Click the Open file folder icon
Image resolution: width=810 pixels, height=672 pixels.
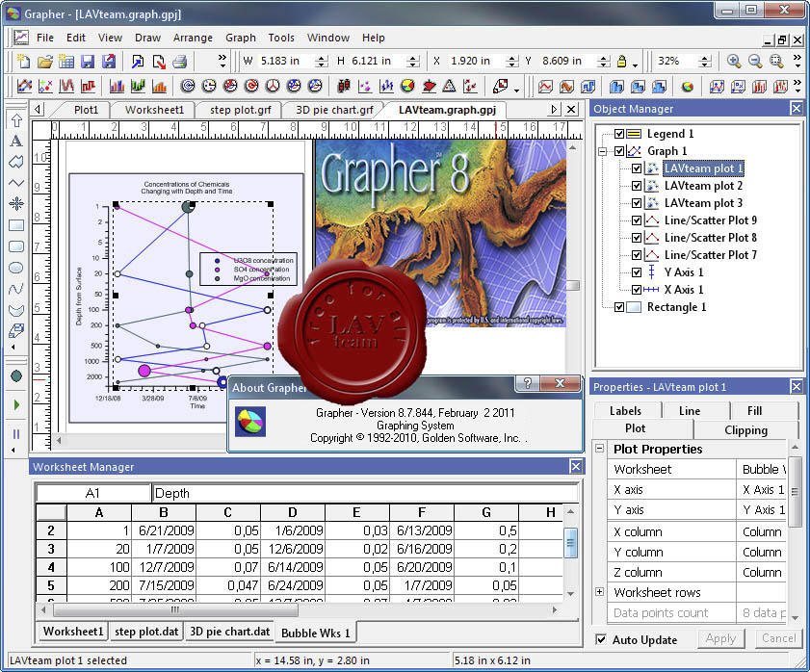[45, 61]
